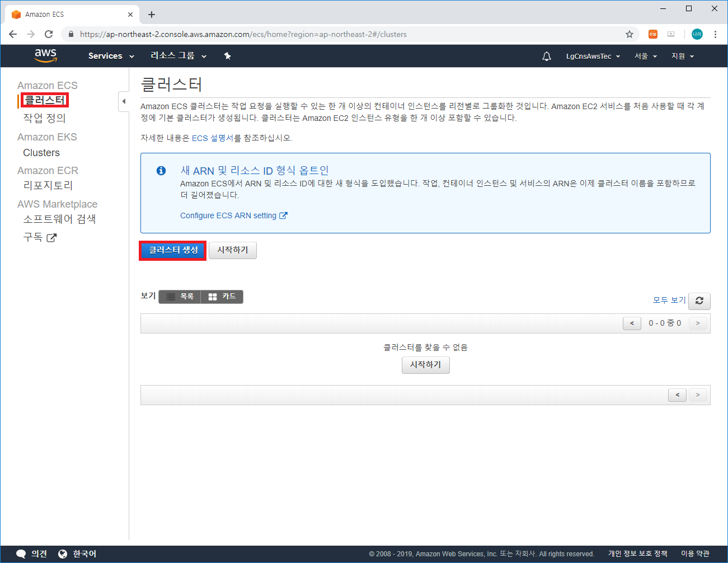Click the Amazon ECS sidebar heading
728x563 pixels.
coord(48,86)
